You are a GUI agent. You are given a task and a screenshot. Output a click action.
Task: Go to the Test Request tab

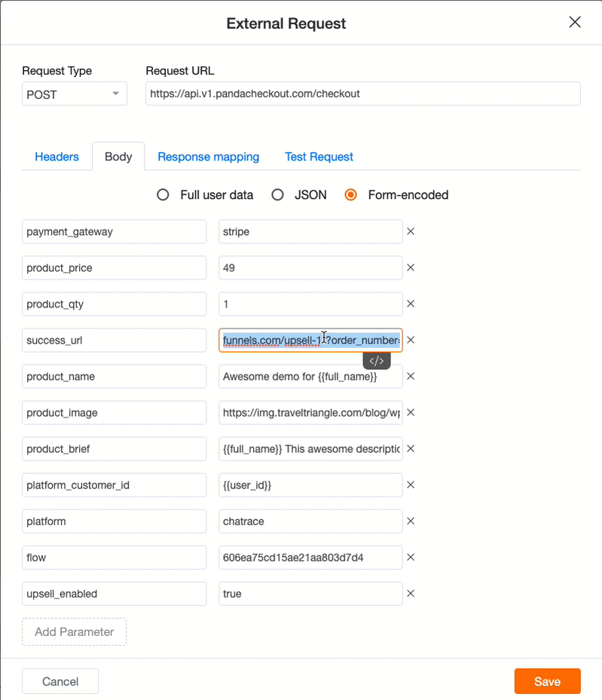pos(319,157)
